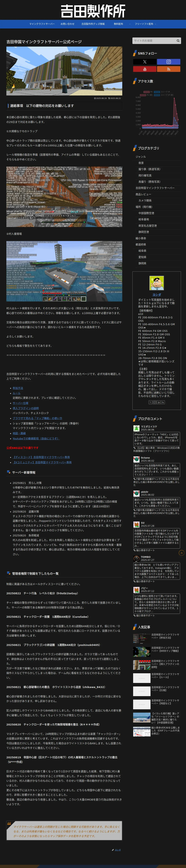Open the 中部国際空港 category
Screen dimensions: 186x868
(146, 213)
